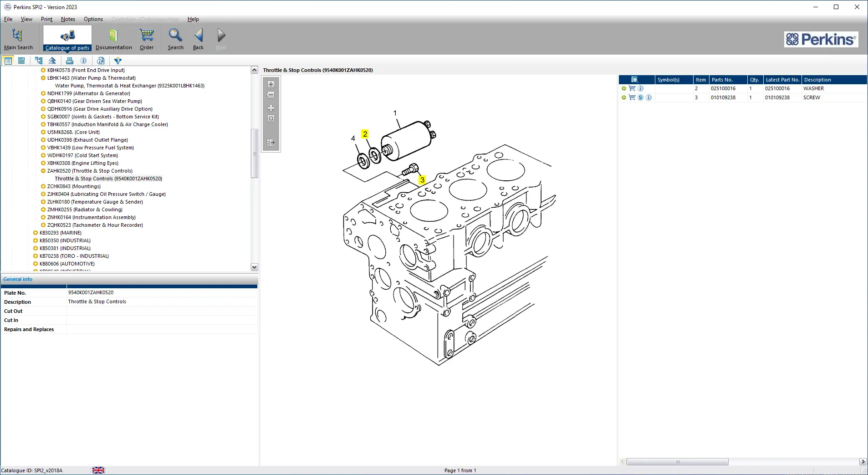
Task: Click the collapse-up double arrow icon
Action: (52, 61)
